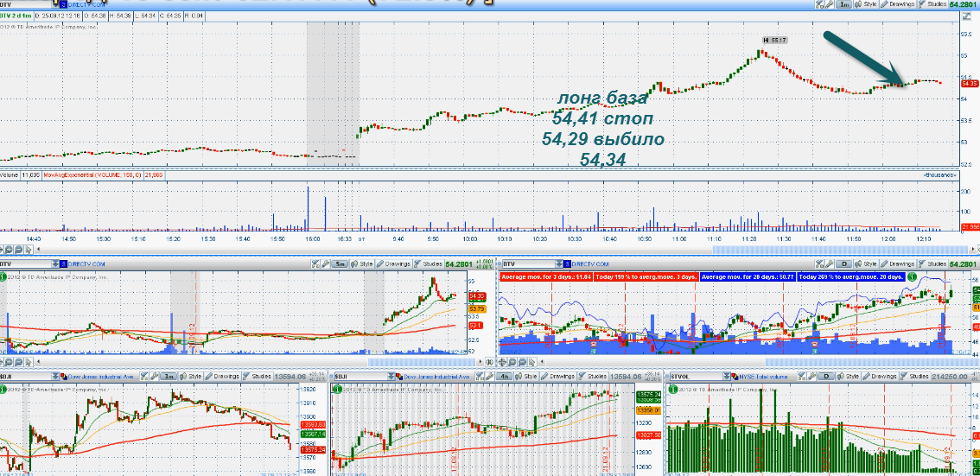Open Drawings in the DTV 5m chart
The image size is (980, 476).
(x=393, y=263)
